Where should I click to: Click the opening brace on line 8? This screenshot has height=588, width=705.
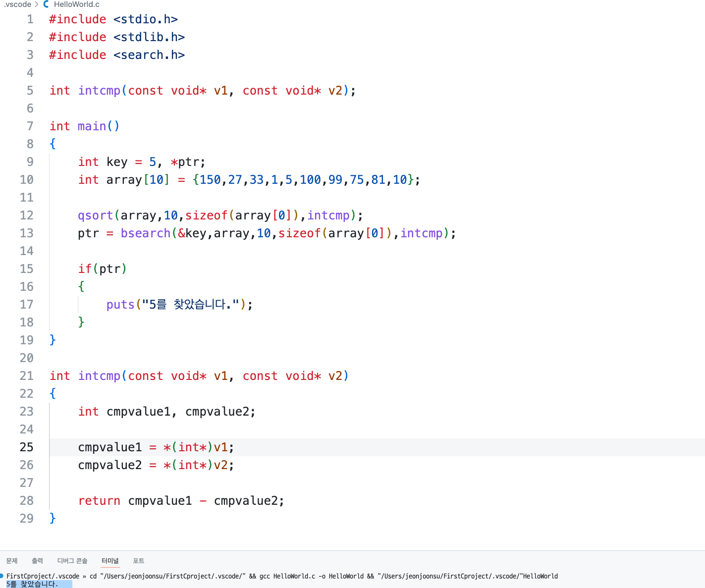pos(53,144)
